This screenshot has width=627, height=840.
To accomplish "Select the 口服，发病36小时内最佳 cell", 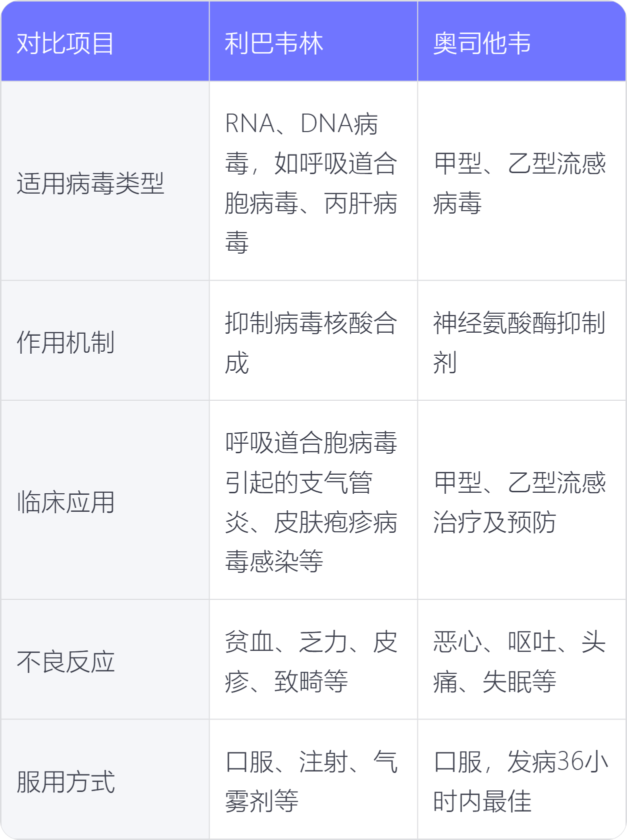I will click(x=521, y=779).
